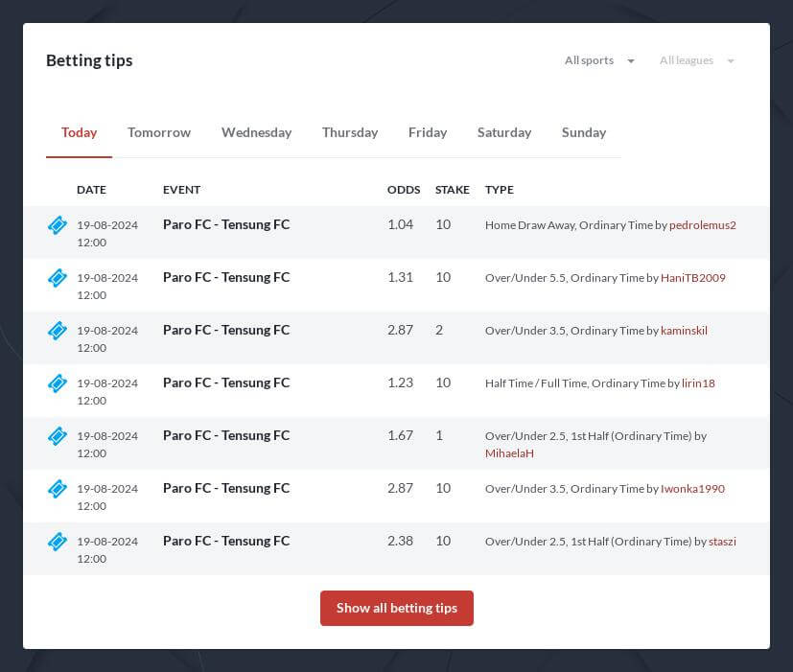
Task: Switch to the Tomorrow tab
Action: (159, 132)
